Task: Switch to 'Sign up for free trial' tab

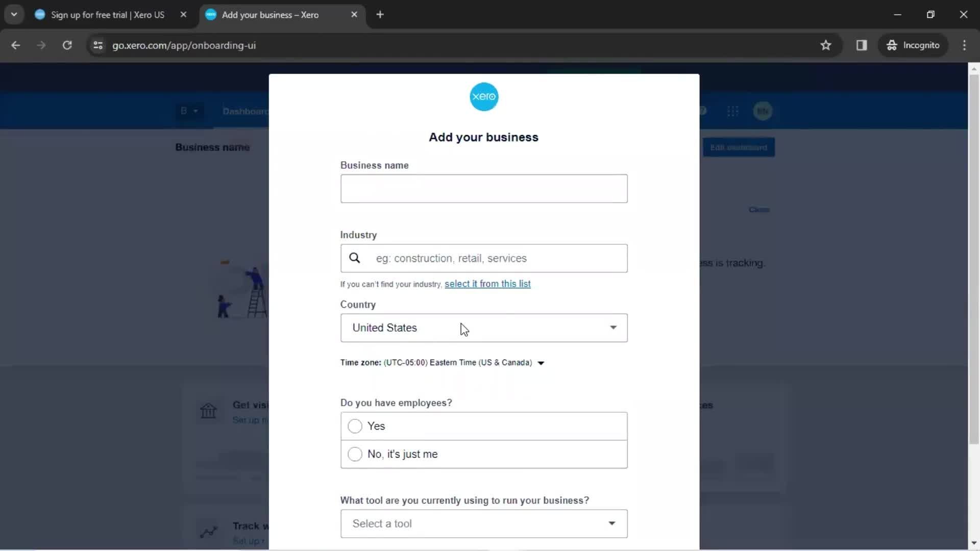Action: coord(107,15)
